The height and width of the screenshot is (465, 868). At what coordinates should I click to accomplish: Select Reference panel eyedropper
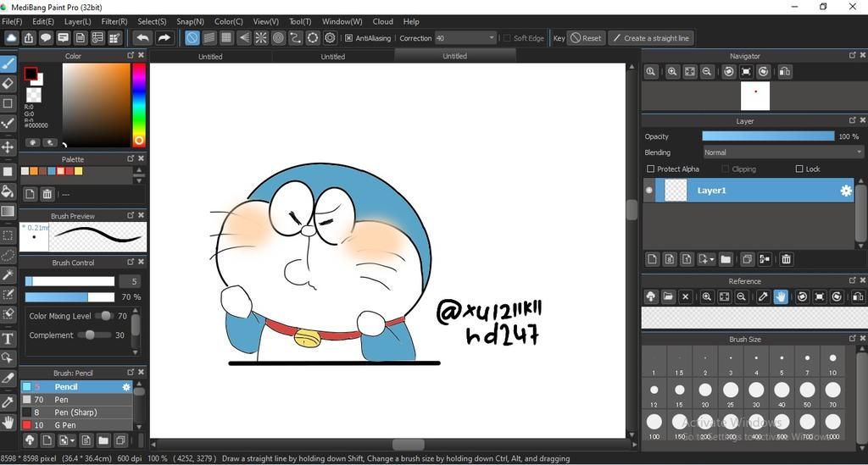(763, 296)
